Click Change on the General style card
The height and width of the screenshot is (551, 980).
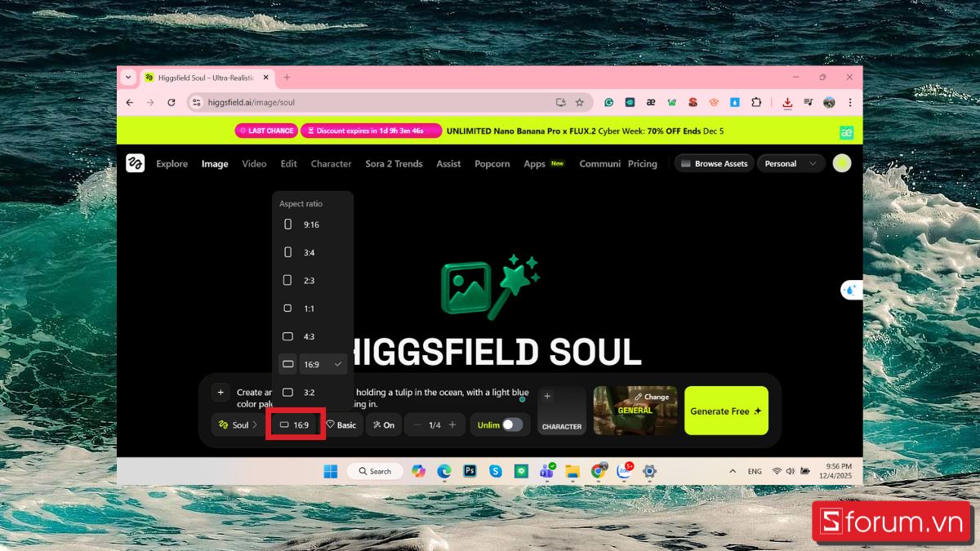653,397
